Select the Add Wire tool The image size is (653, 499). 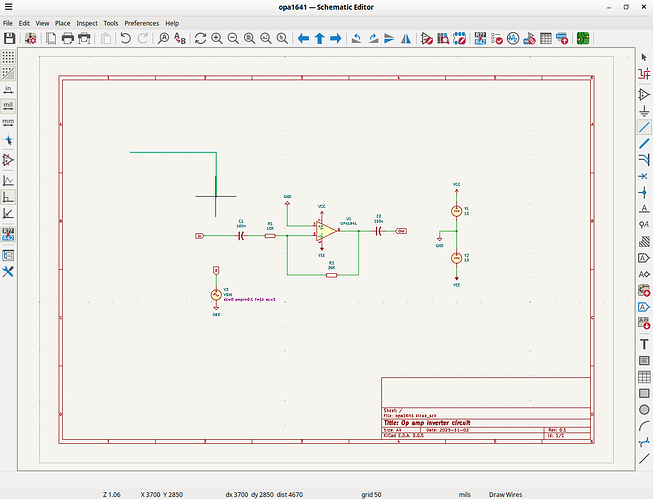(x=644, y=128)
